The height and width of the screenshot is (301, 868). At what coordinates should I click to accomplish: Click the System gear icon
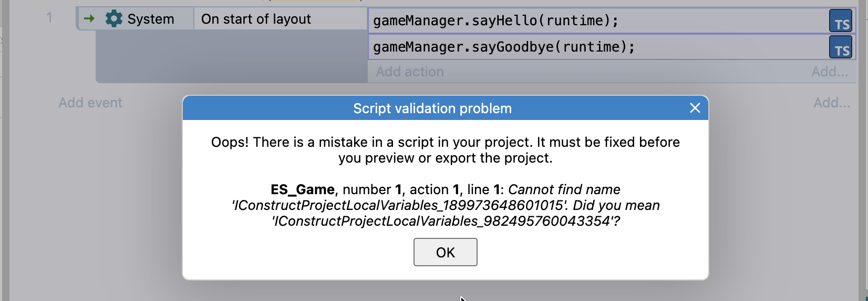click(113, 19)
